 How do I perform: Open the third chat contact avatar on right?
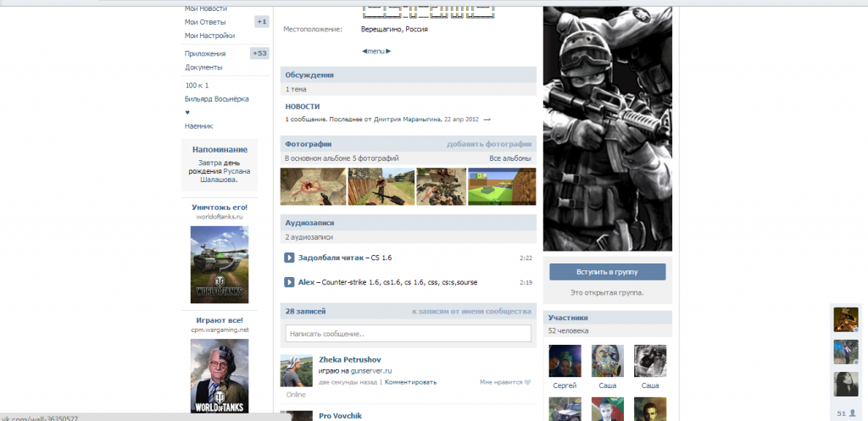845,383
